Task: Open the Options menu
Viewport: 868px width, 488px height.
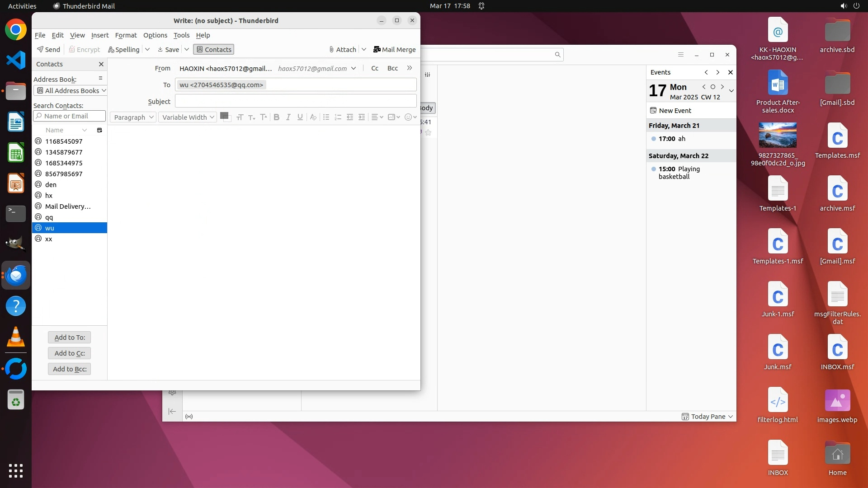Action: 155,35
